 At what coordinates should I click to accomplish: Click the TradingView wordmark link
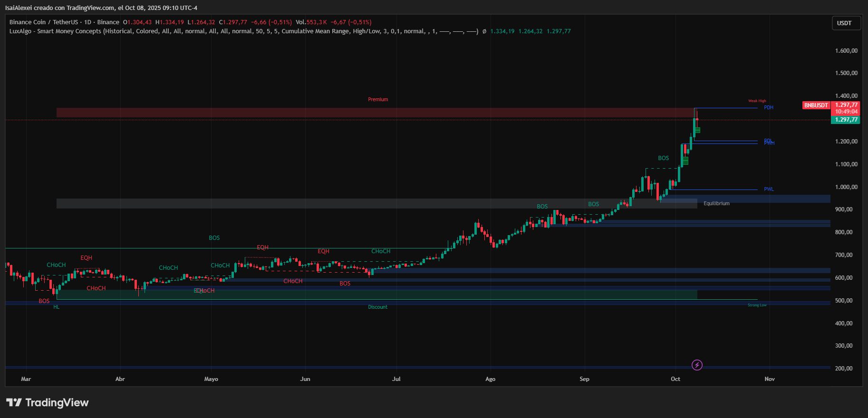57,403
